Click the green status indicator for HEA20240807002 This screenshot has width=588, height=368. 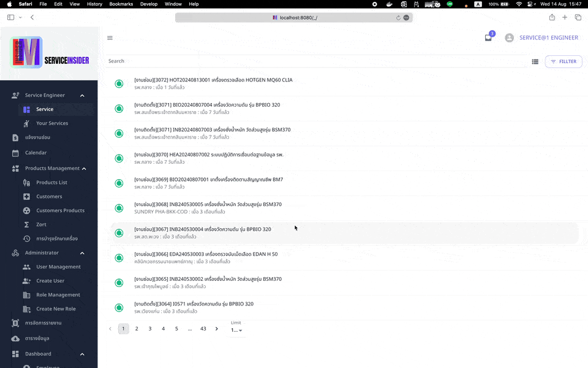point(119,158)
